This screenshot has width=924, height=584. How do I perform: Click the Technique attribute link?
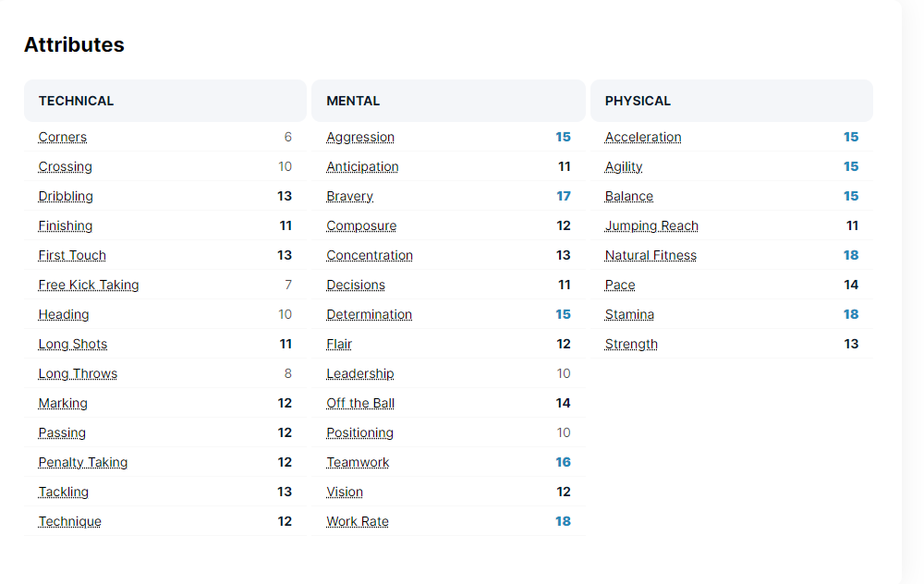[70, 522]
